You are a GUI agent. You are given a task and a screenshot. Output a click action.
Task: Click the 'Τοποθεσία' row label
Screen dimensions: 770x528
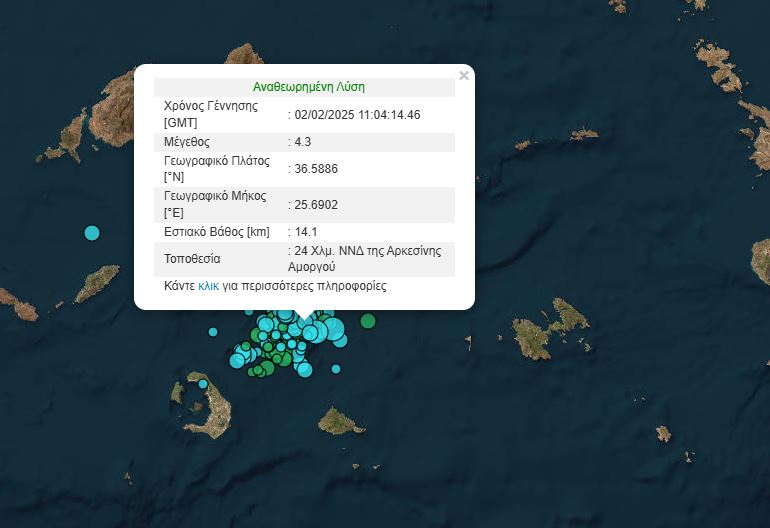[191, 259]
